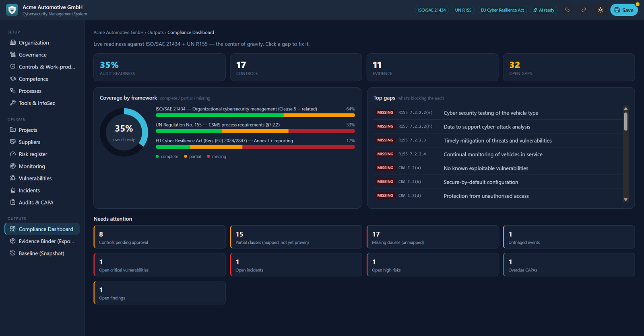Click the redo arrow icon
The height and width of the screenshot is (336, 644).
(x=584, y=10)
